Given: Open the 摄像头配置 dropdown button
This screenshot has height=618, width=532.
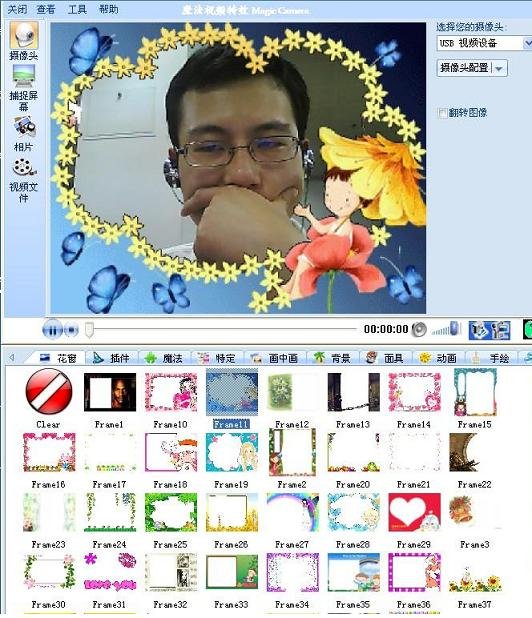Looking at the screenshot, I should 472,68.
